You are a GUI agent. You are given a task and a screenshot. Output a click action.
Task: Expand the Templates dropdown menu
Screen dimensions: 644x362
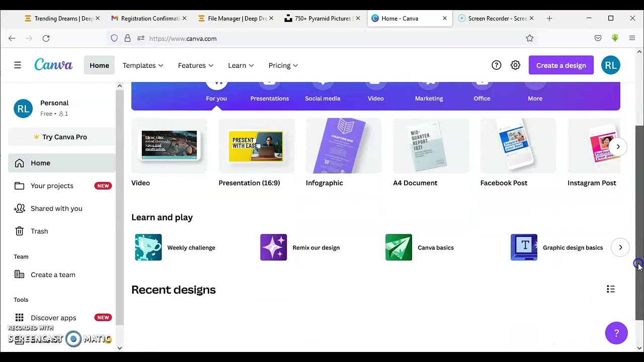coord(143,65)
